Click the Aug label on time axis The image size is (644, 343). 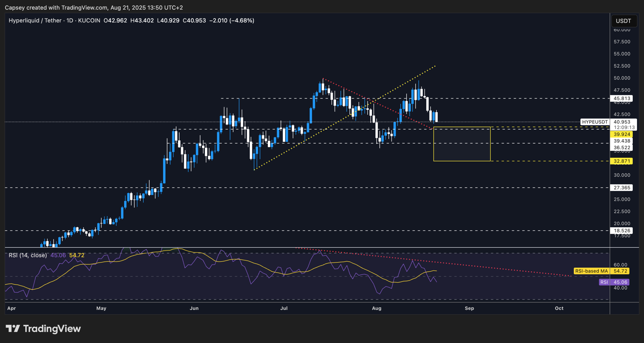[x=377, y=308]
